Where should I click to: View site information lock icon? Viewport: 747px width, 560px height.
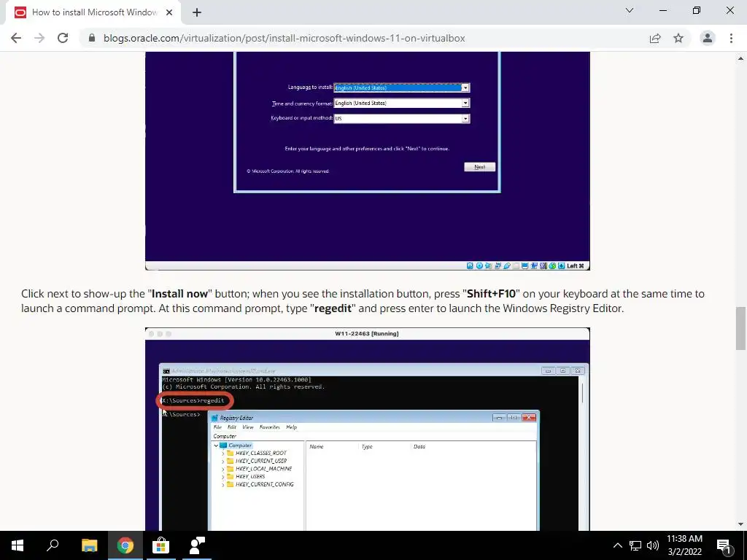point(92,38)
